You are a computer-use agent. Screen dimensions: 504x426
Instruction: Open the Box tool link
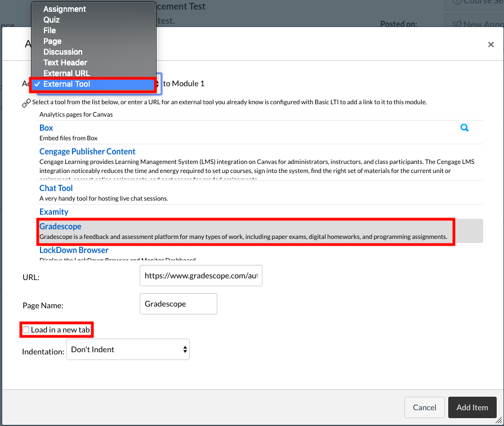(x=46, y=128)
